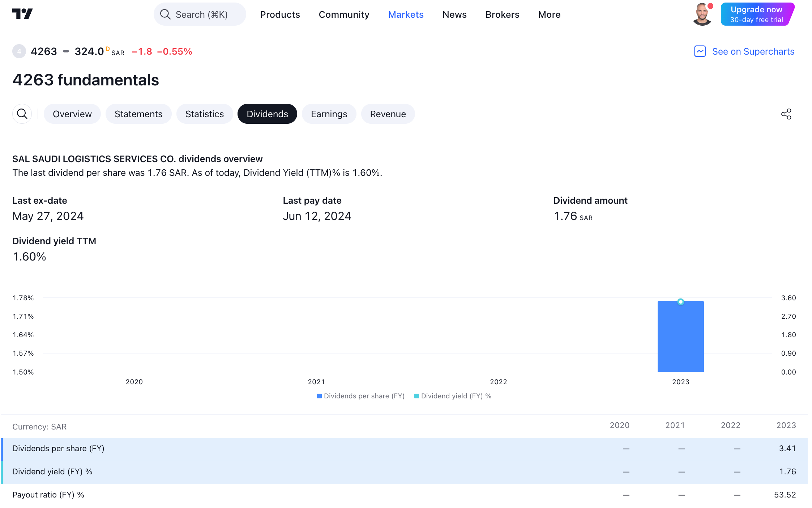Viewport: 812px width, 508px height.
Task: Expand the Community menu
Action: 344,14
